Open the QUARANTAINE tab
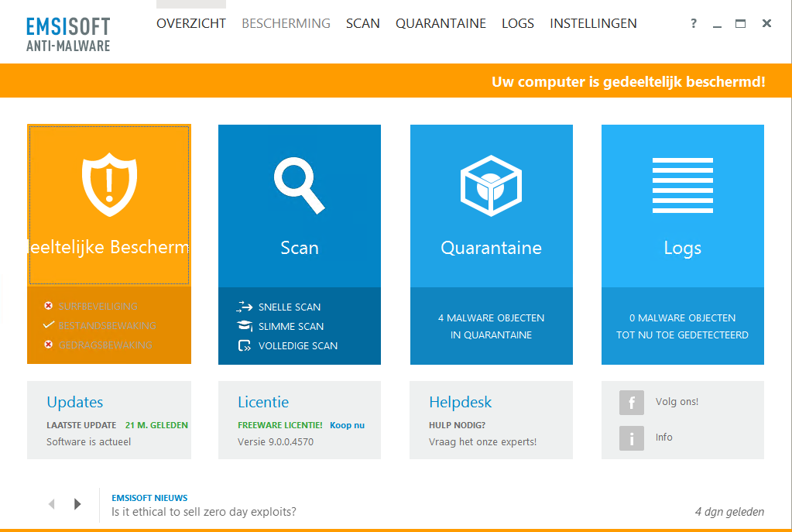Viewport: 792px width, 532px height. (x=441, y=23)
